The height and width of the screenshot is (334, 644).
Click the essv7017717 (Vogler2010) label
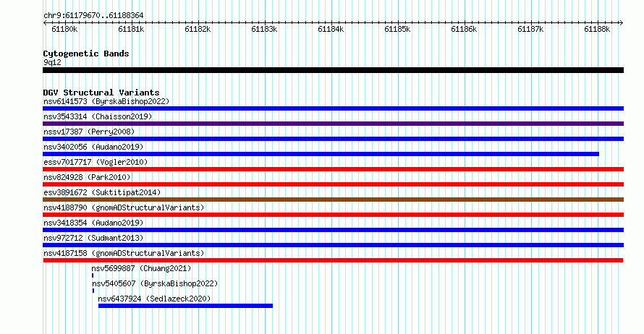coord(96,162)
